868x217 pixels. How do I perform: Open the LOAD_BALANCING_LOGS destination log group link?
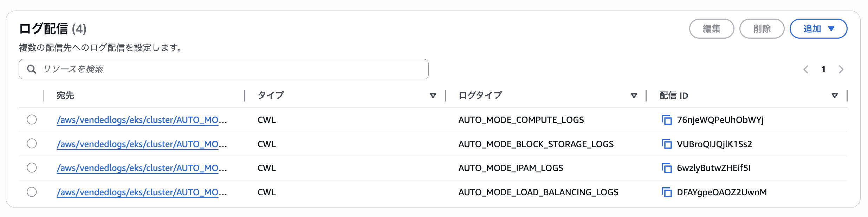pyautogui.click(x=142, y=192)
